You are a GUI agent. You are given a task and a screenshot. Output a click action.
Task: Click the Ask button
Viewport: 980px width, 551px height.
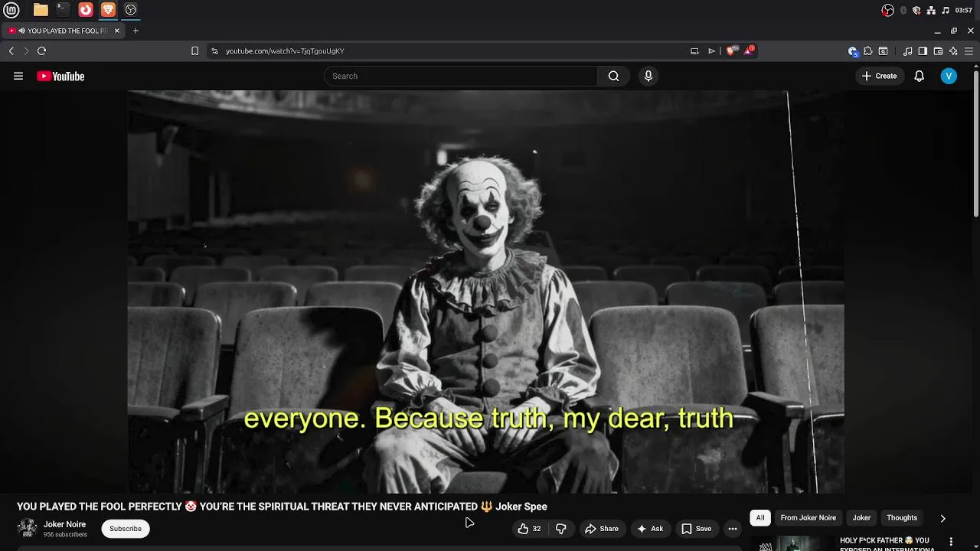tap(649, 529)
